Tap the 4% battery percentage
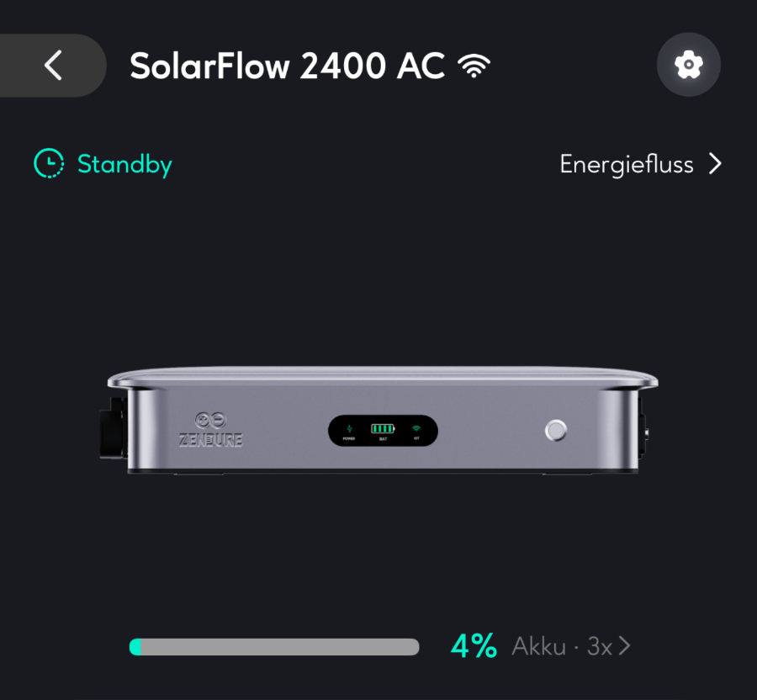 (474, 645)
